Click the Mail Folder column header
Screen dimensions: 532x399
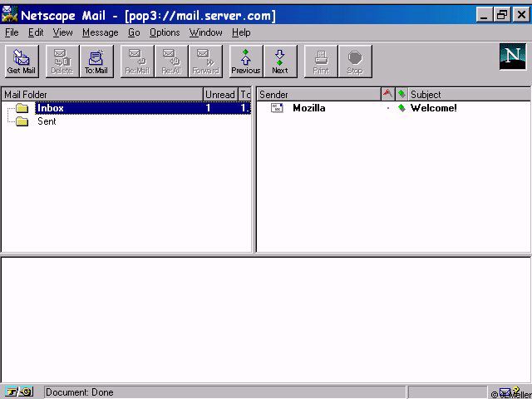[x=102, y=94]
